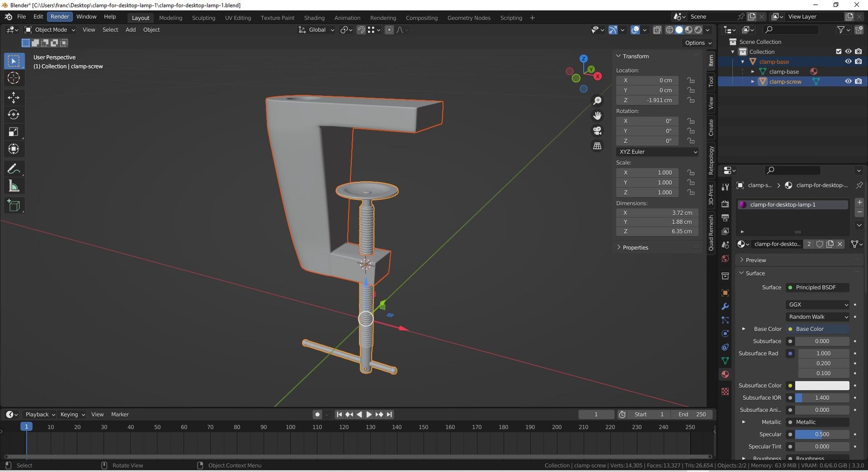Jump to the animation end frame
Image resolution: width=868 pixels, height=472 pixels.
(x=389, y=415)
